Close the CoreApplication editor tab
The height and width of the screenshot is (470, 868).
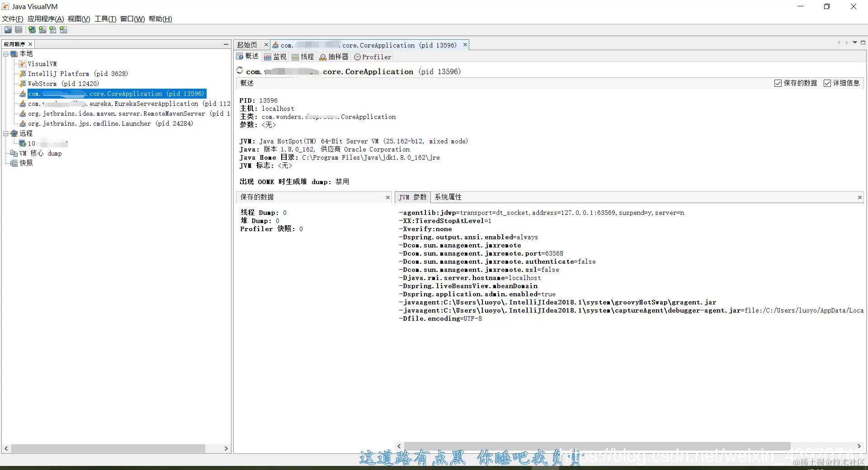465,45
